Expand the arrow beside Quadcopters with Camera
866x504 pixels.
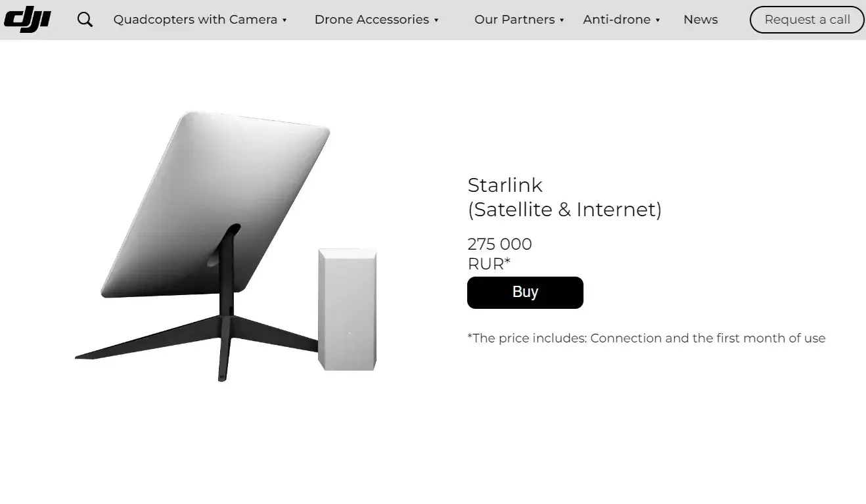click(x=285, y=20)
